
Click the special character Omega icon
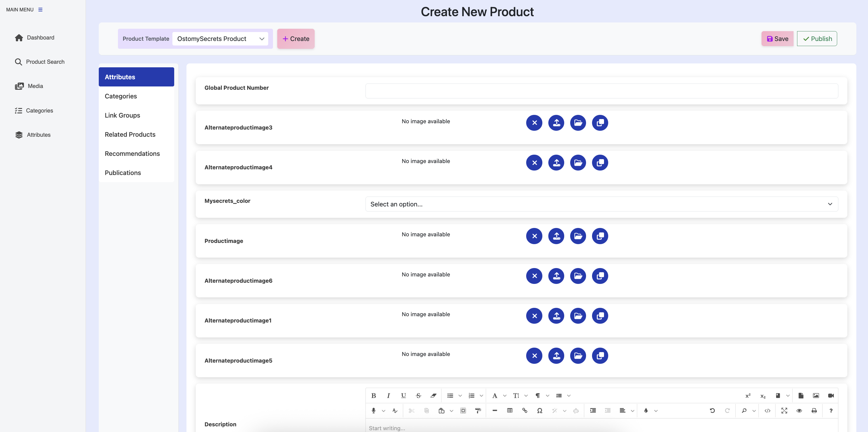click(539, 410)
